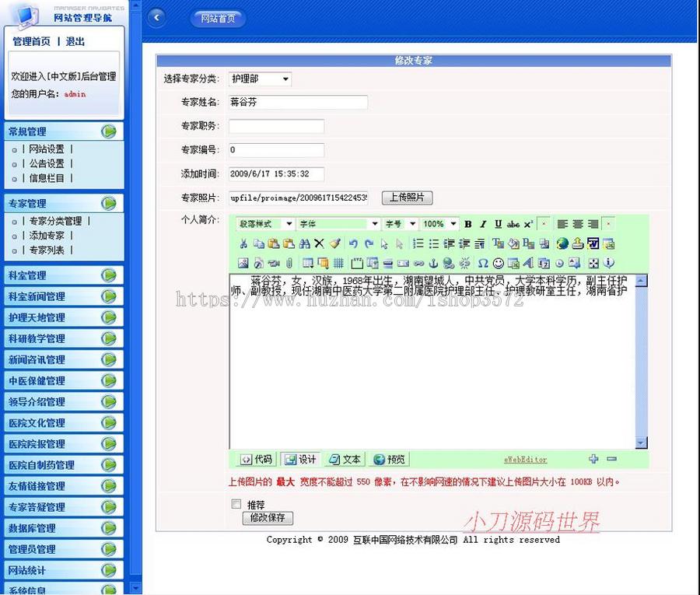Switch editor to 文本 mode
The image size is (700, 595).
pyautogui.click(x=345, y=459)
